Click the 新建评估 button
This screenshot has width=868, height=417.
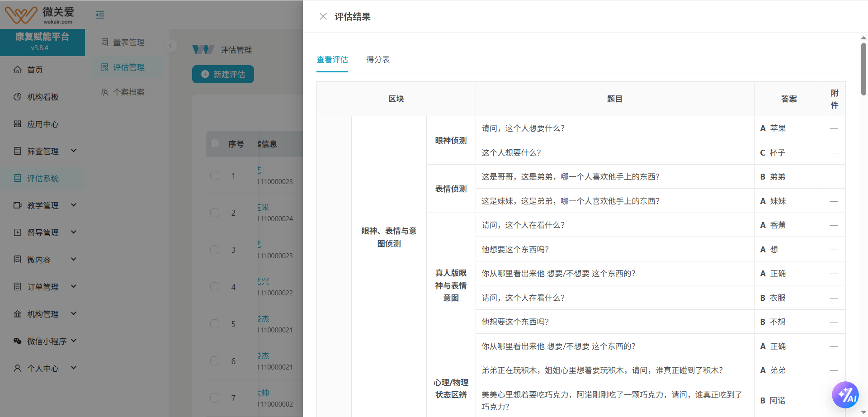tap(223, 74)
